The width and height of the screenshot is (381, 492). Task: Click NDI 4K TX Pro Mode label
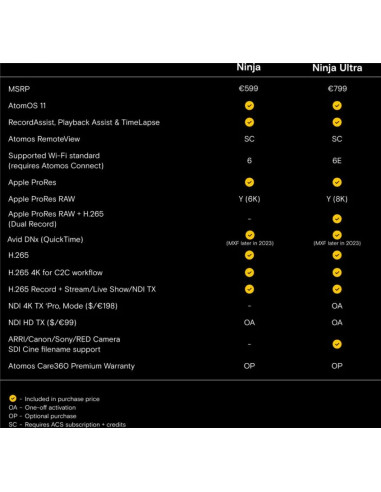click(63, 306)
